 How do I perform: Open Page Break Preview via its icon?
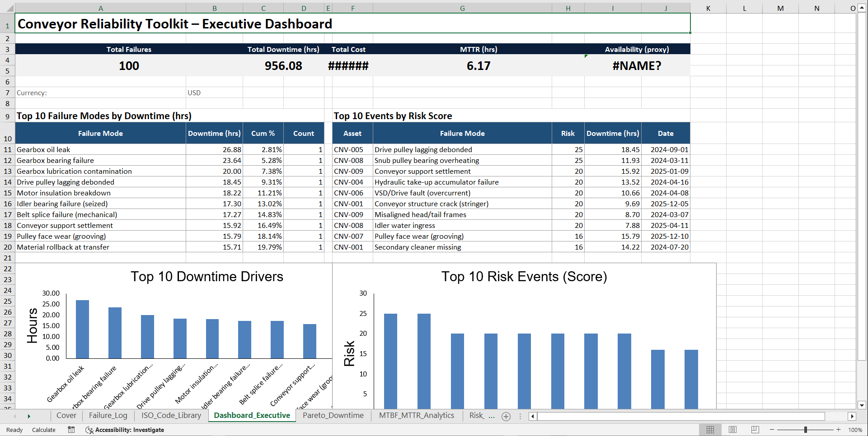pos(755,429)
